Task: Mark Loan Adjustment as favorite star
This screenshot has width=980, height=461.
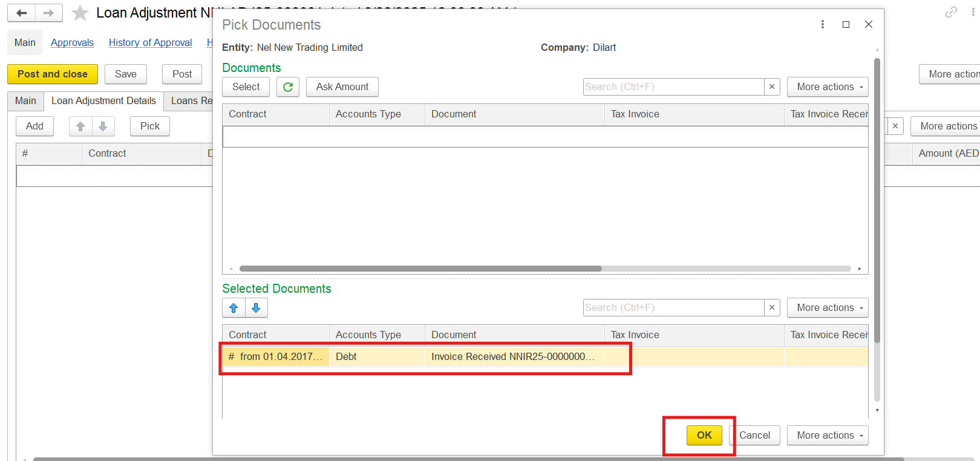Action: pos(80,13)
